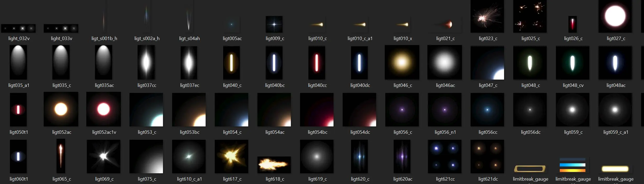This screenshot has height=184, width=644.
Task: Select the ligt065_c flame streak thumbnail
Action: (61, 156)
